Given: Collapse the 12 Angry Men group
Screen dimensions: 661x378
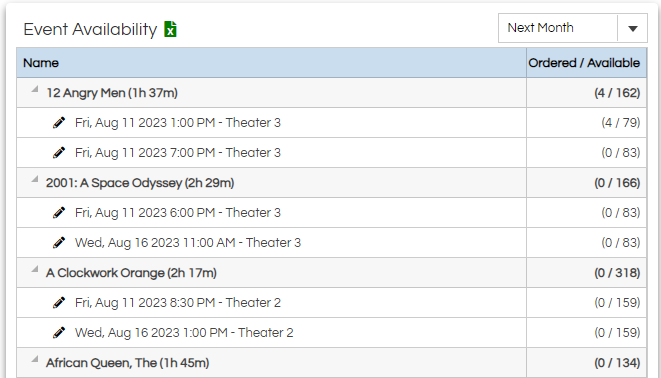Looking at the screenshot, I should [35, 89].
